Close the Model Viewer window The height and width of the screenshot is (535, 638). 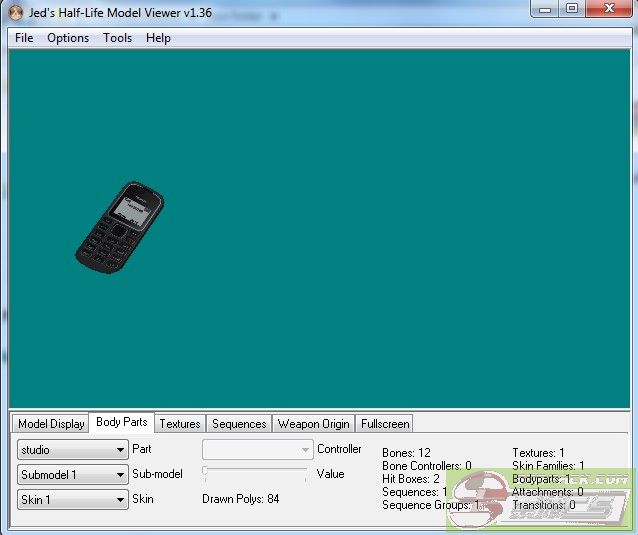coord(608,9)
